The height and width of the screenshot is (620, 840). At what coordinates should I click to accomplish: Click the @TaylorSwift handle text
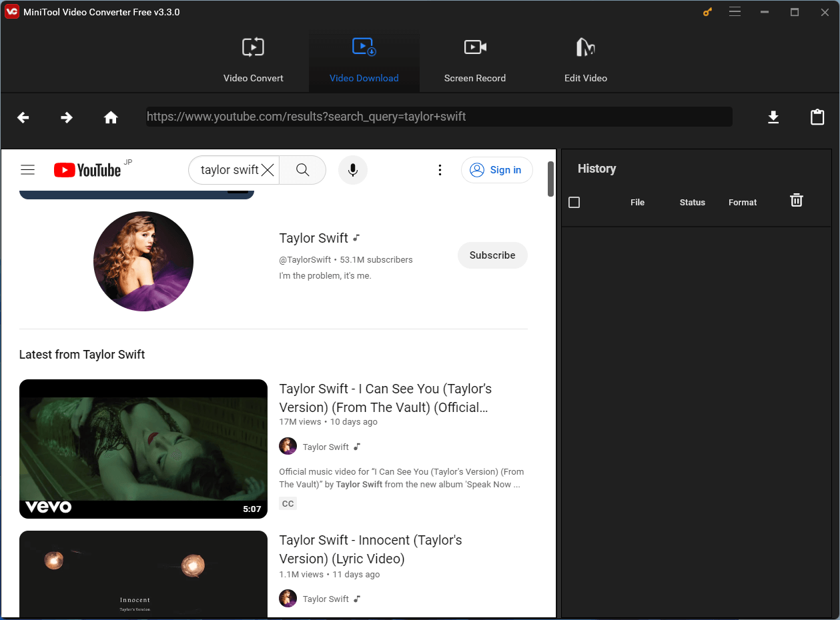[x=305, y=259]
